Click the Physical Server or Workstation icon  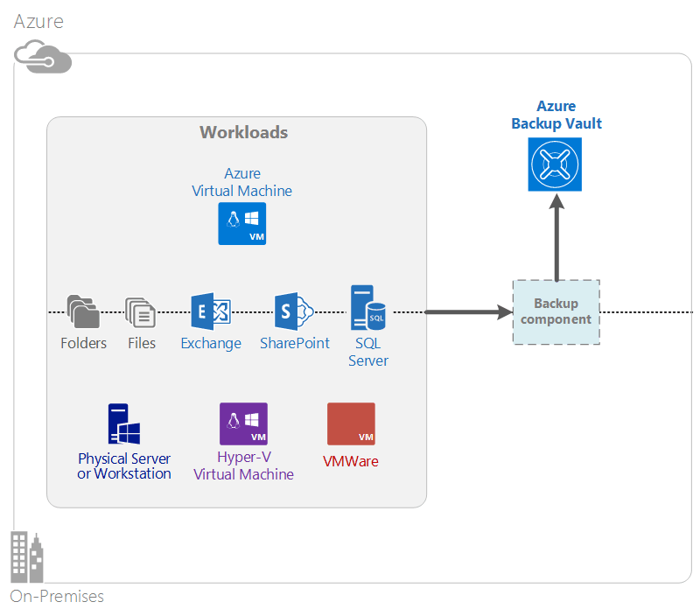click(x=123, y=424)
